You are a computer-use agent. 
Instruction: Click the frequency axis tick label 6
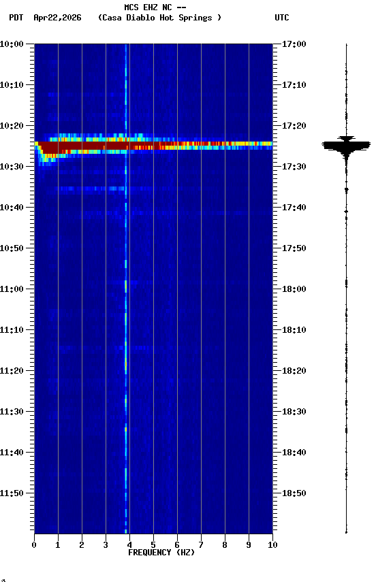(x=177, y=545)
